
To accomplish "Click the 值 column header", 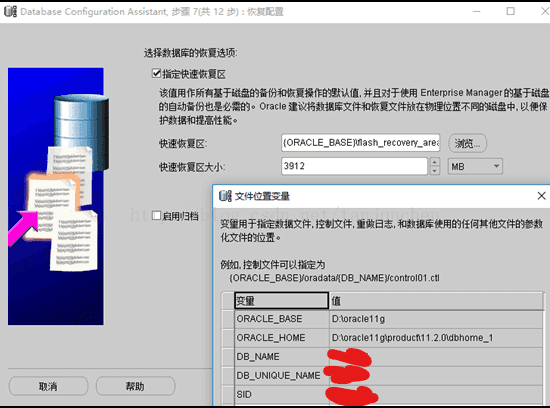I will [x=436, y=301].
